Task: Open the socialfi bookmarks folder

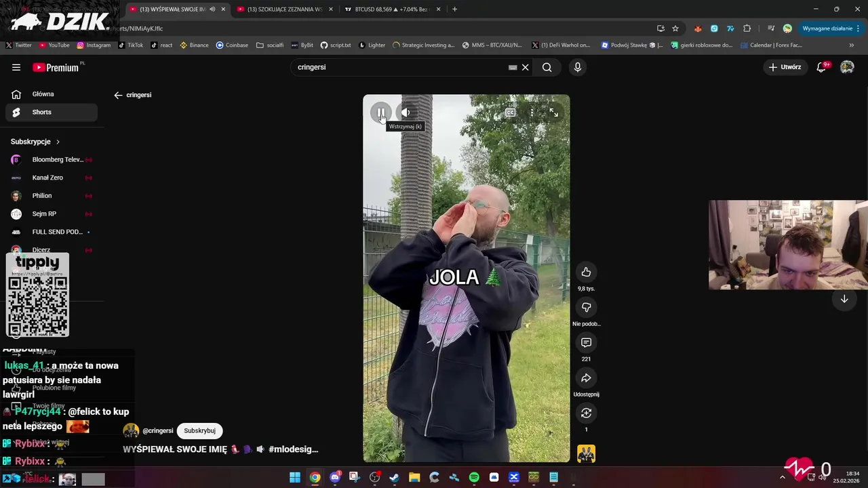Action: [x=270, y=45]
